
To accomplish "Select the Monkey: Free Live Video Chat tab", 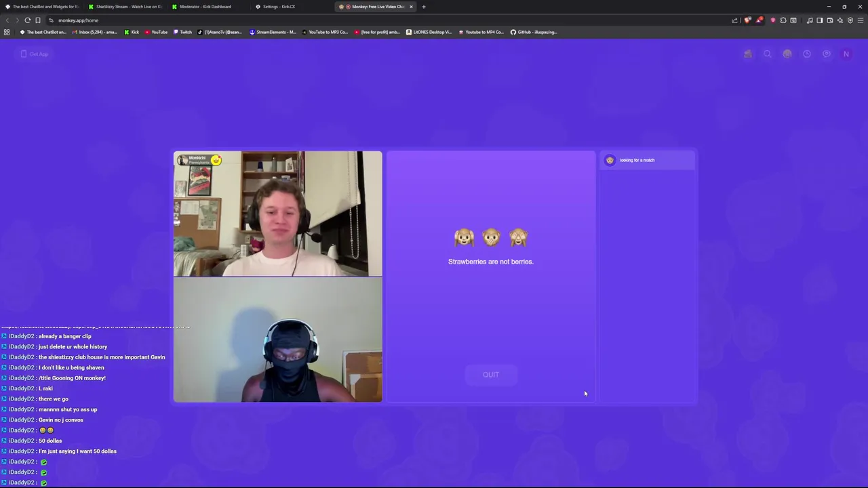I will pos(374,7).
